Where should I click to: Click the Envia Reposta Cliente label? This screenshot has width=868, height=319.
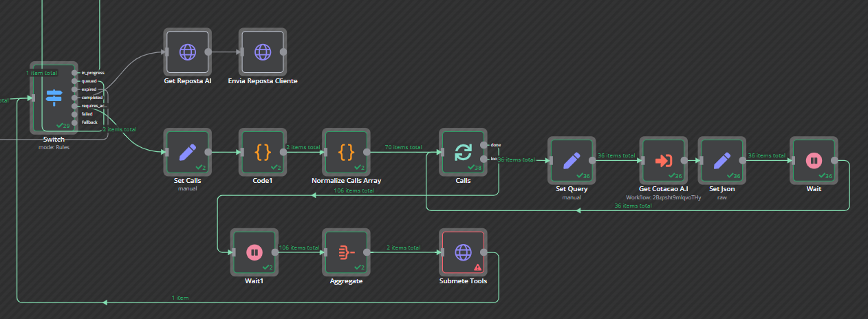(262, 81)
